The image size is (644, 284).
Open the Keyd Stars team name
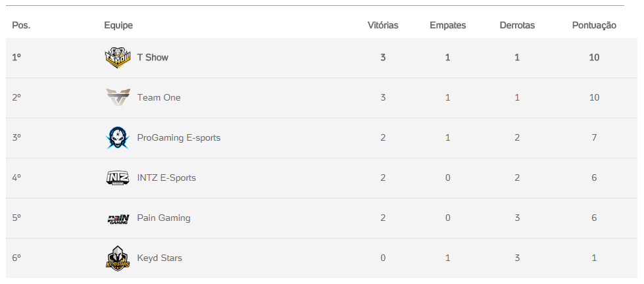click(x=160, y=258)
